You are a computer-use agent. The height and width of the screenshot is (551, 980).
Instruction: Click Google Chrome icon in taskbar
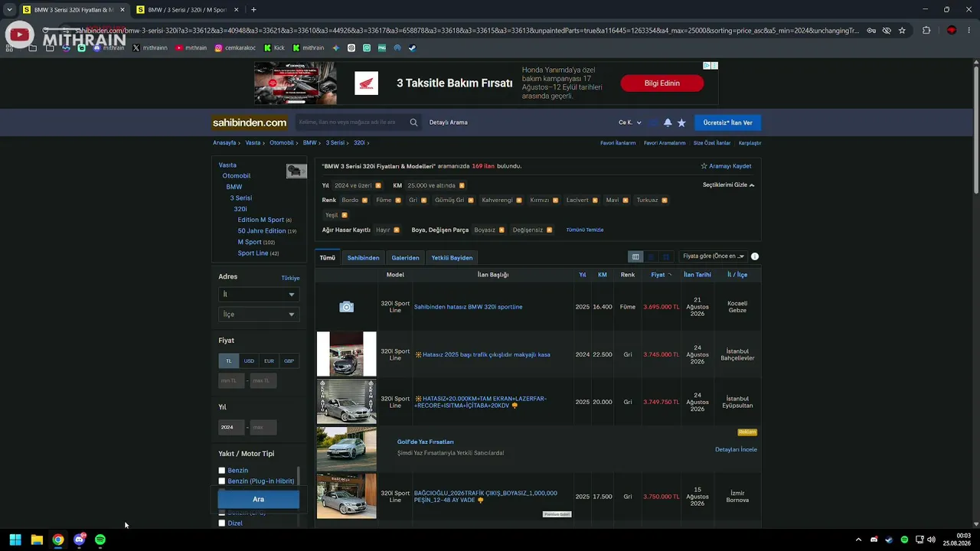click(58, 540)
